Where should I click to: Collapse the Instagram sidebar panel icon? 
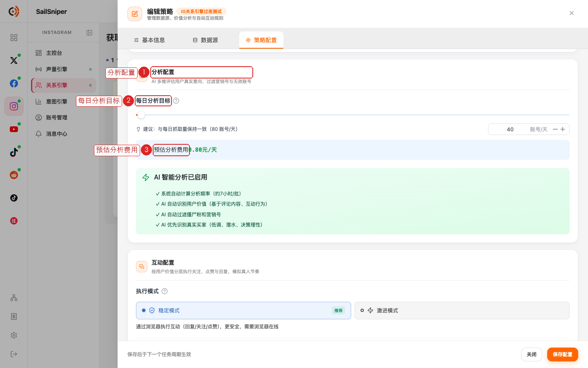[89, 33]
